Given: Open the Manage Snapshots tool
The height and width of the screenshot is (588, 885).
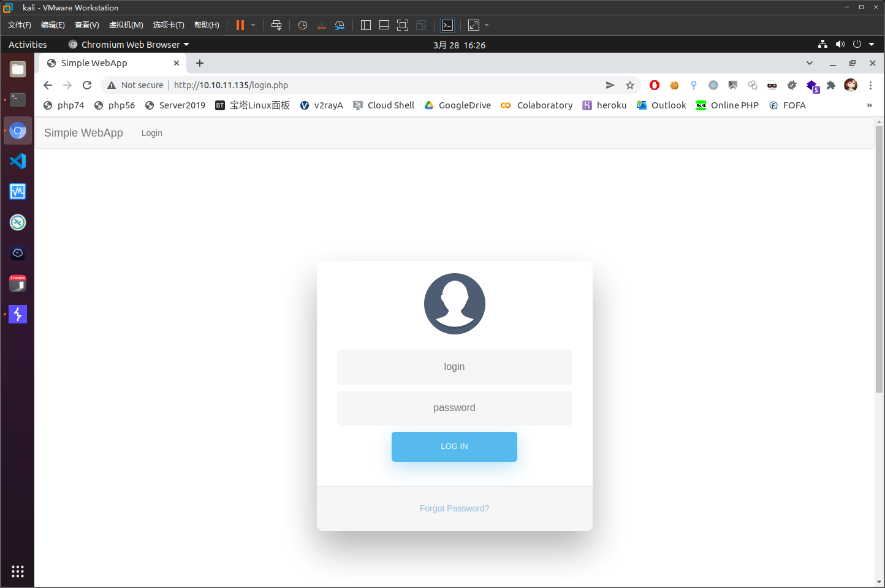Looking at the screenshot, I should [x=340, y=25].
